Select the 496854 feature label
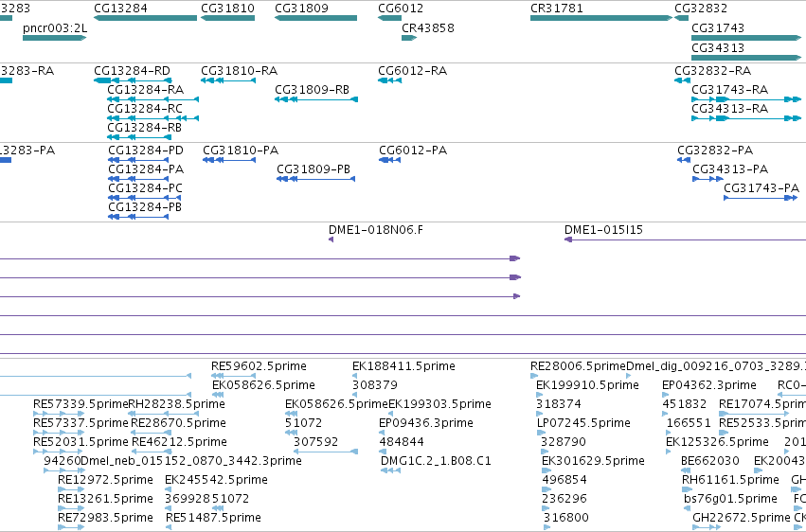806x532 pixels. [x=564, y=480]
